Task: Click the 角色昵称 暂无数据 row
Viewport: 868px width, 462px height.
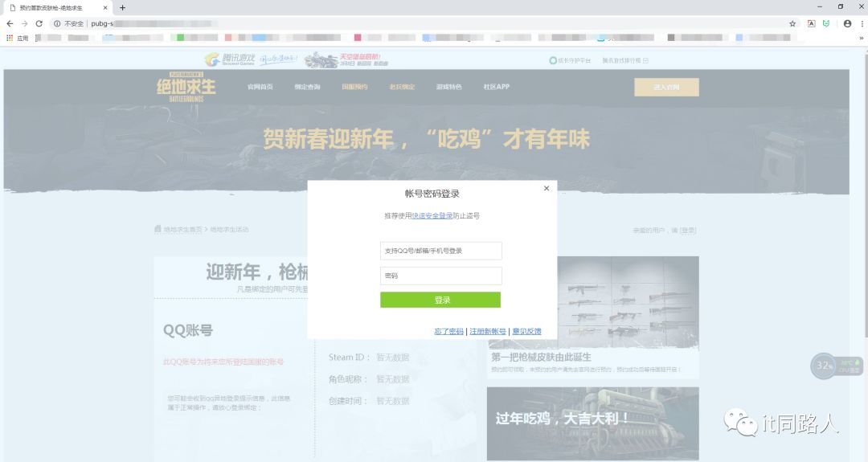Action: pyautogui.click(x=369, y=379)
